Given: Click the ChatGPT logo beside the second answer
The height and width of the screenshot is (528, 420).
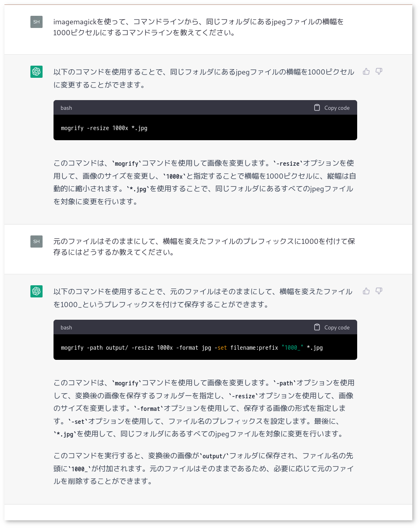Looking at the screenshot, I should click(x=36, y=291).
